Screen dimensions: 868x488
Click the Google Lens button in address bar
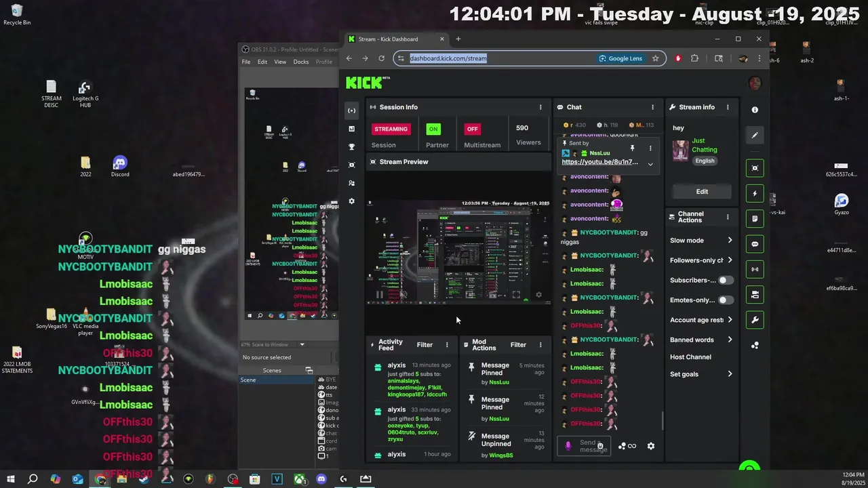point(620,58)
